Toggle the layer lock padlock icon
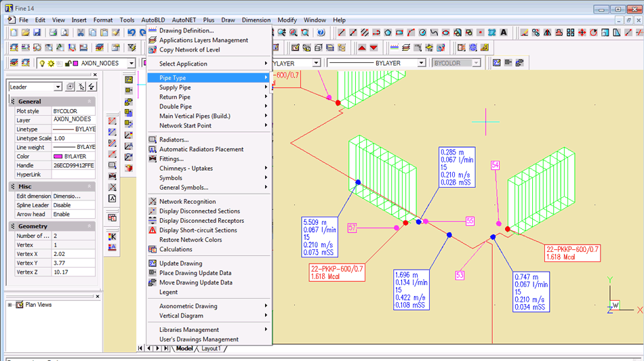Screen dimensions: 644x361 click(x=68, y=63)
